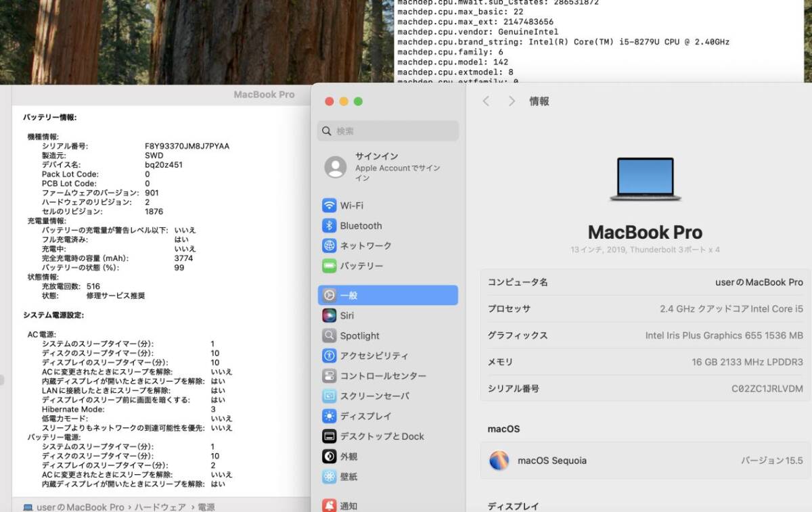Image resolution: width=812 pixels, height=512 pixels.
Task: Click the バッテリー battery icon
Action: [330, 266]
